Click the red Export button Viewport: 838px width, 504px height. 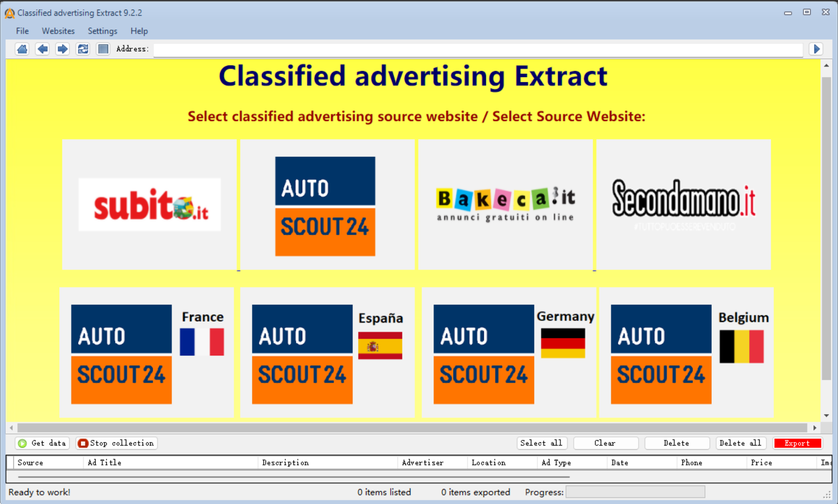coord(797,443)
